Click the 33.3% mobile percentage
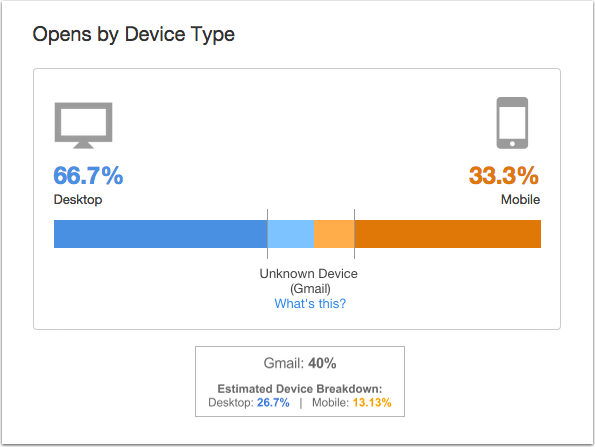This screenshot has height=447, width=595. point(504,175)
